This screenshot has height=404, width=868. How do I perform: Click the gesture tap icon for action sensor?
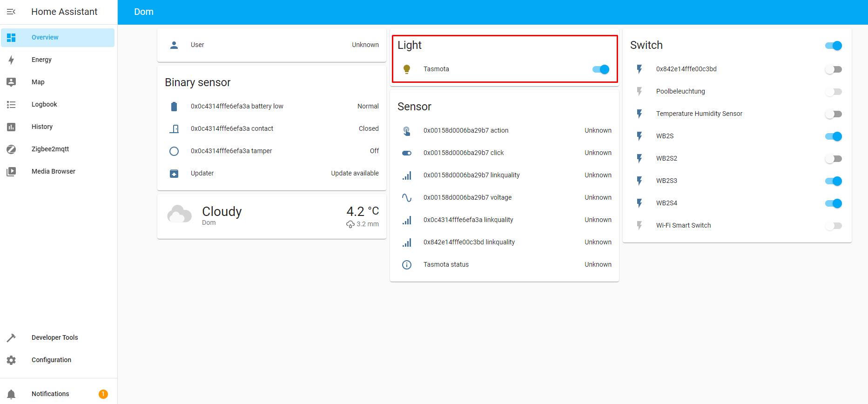[407, 131]
